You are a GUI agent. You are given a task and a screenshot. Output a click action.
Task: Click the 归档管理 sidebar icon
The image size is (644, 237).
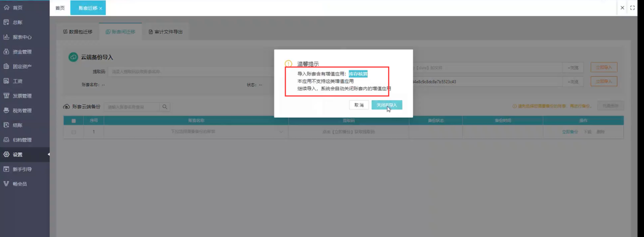(x=6, y=140)
